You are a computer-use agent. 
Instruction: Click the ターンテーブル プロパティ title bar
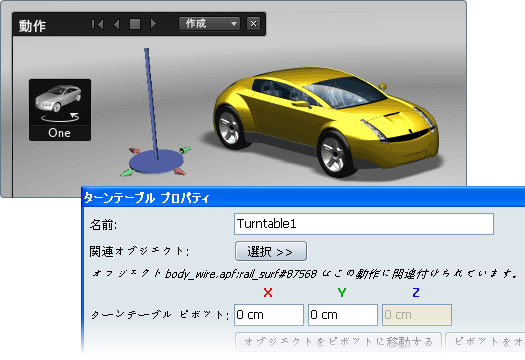tap(304, 198)
